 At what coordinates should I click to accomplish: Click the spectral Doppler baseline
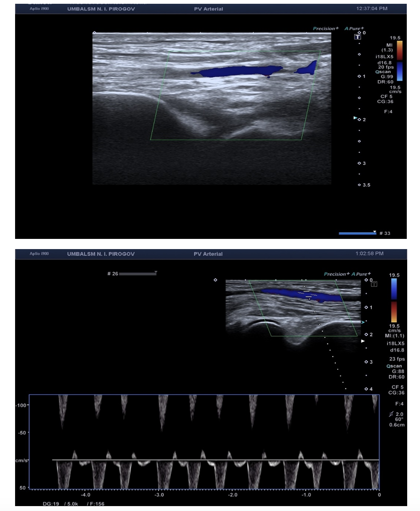point(215,460)
